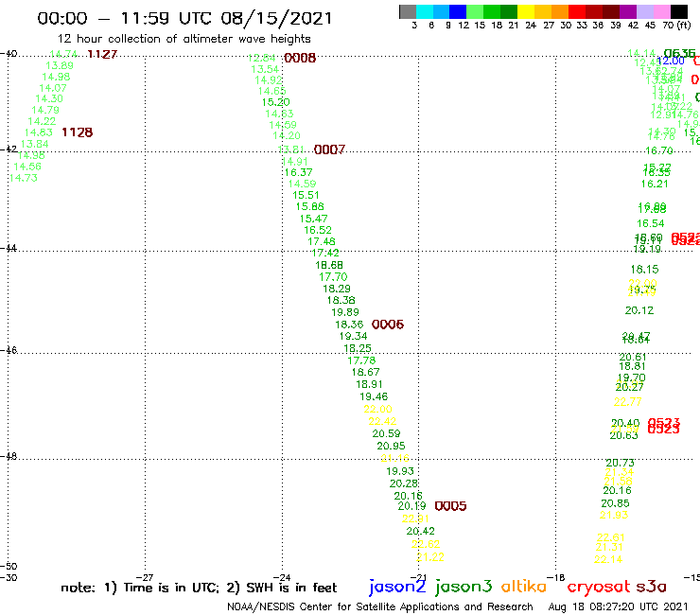Click the wave height value '20.95'
The width and height of the screenshot is (700, 615).
(x=391, y=446)
